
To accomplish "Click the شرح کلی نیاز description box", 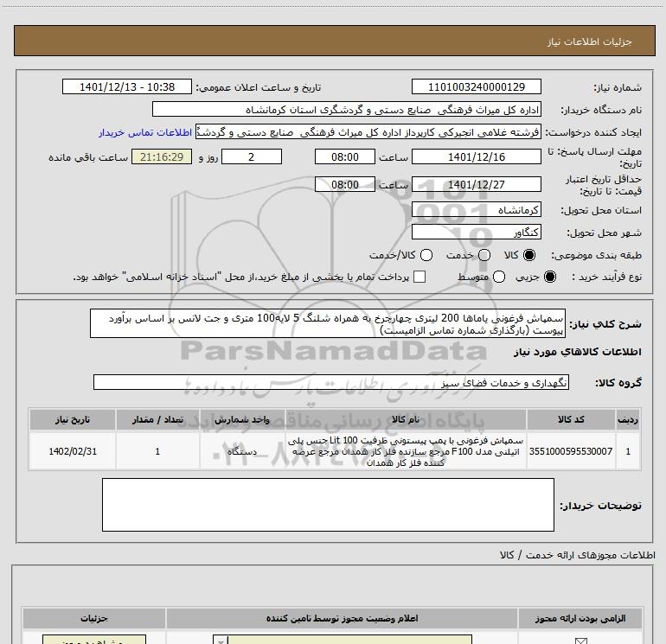I will tap(328, 323).
